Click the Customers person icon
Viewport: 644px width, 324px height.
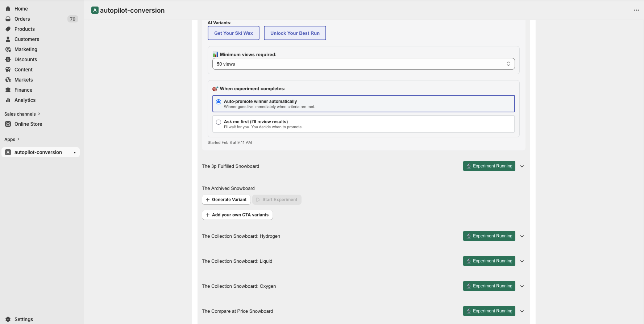coord(8,39)
